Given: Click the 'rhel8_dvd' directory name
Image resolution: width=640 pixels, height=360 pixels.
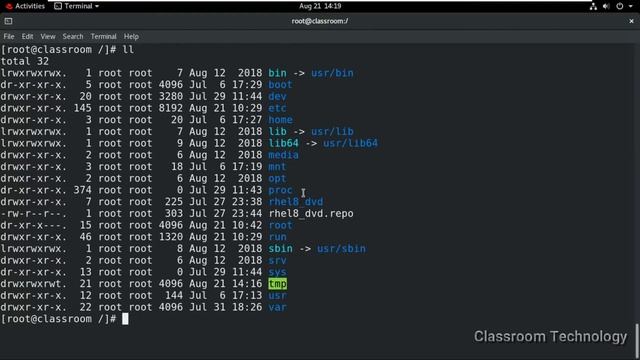Looking at the screenshot, I should tap(296, 202).
